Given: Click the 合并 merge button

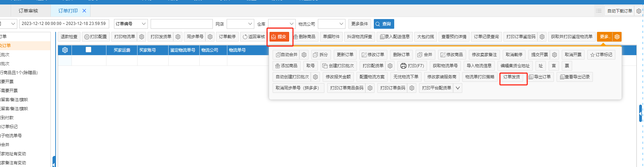Looking at the screenshot, I should coord(425,55).
